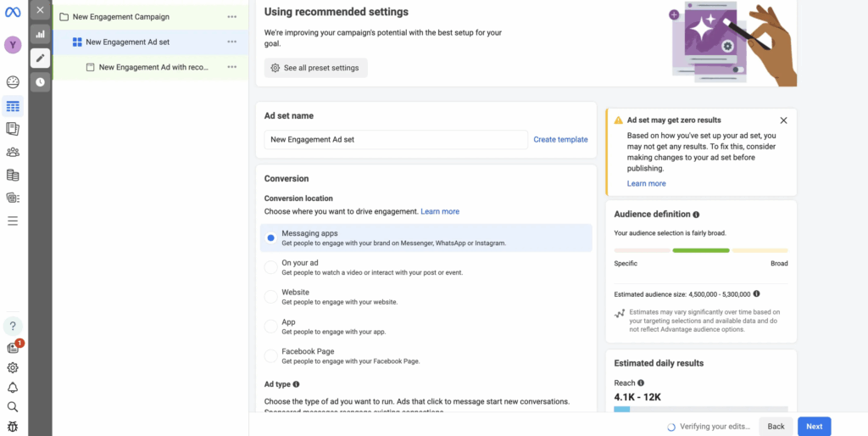Viewport: 868px width, 436px height.
Task: Open the all tools hamburger menu
Action: point(13,221)
